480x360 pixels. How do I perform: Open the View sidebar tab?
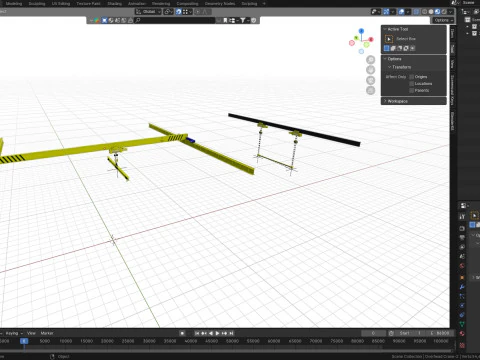(x=452, y=63)
